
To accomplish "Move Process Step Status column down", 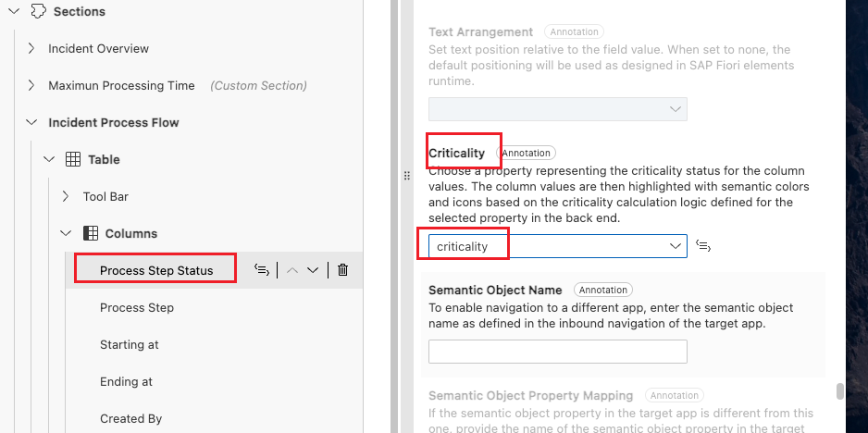I will pos(313,270).
